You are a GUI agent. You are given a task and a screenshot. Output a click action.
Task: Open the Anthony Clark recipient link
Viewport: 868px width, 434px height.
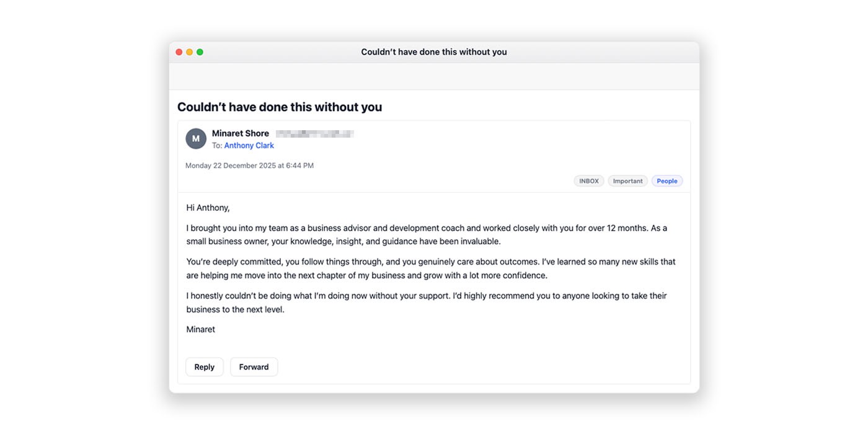pos(249,146)
